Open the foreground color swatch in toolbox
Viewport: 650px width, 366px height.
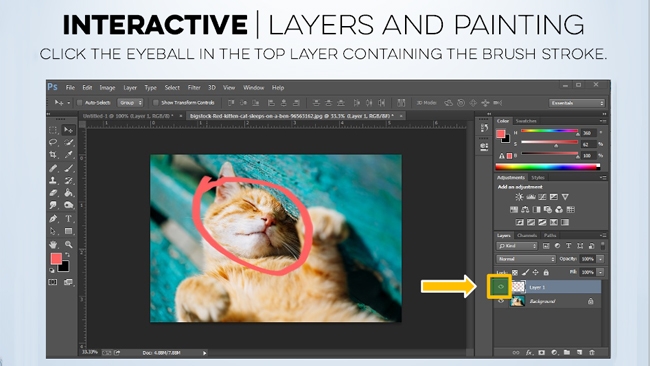click(x=56, y=259)
